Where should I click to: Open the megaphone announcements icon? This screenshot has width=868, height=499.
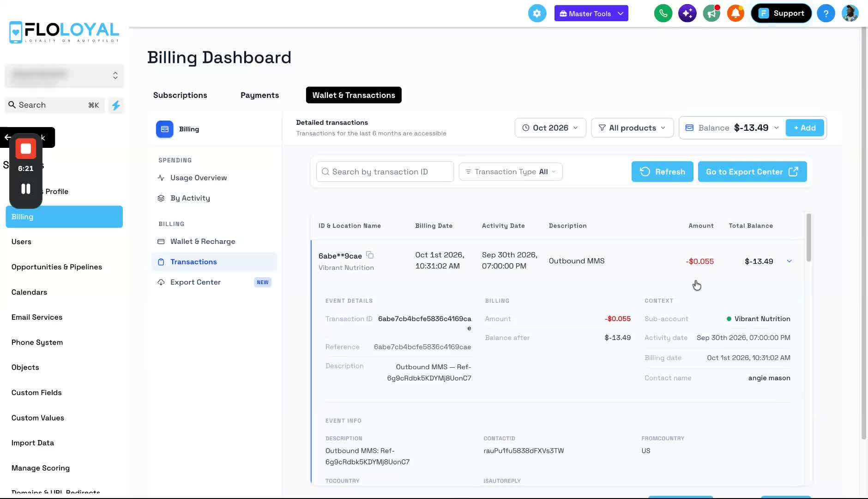point(711,13)
